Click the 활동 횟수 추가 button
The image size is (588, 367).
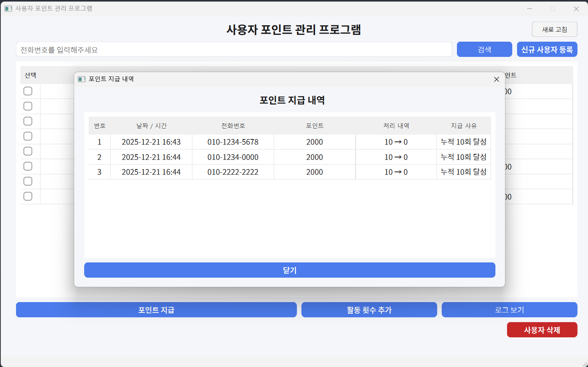[369, 310]
